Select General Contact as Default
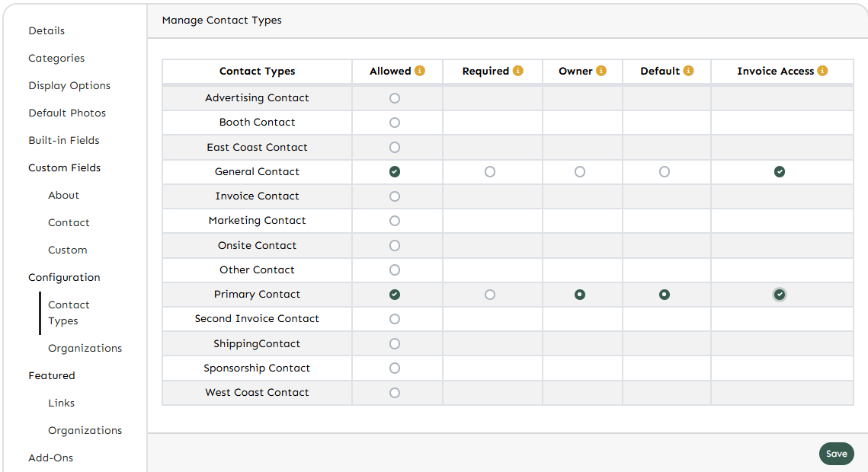Screen dimensions: 868x472 (665, 172)
